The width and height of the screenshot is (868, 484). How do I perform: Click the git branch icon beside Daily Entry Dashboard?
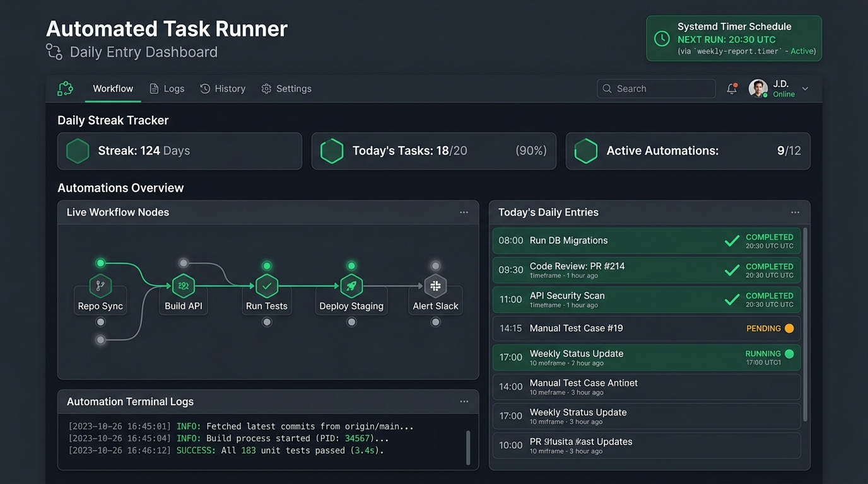click(54, 52)
